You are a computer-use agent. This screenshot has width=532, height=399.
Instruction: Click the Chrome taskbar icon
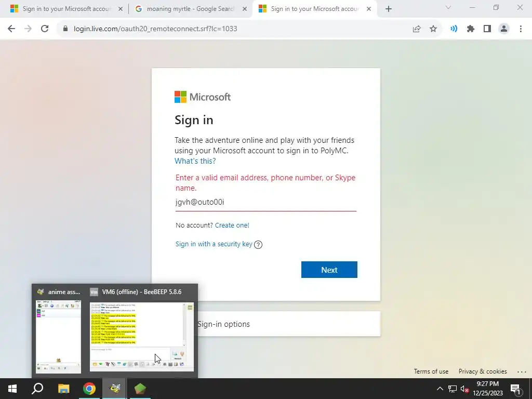point(89,389)
